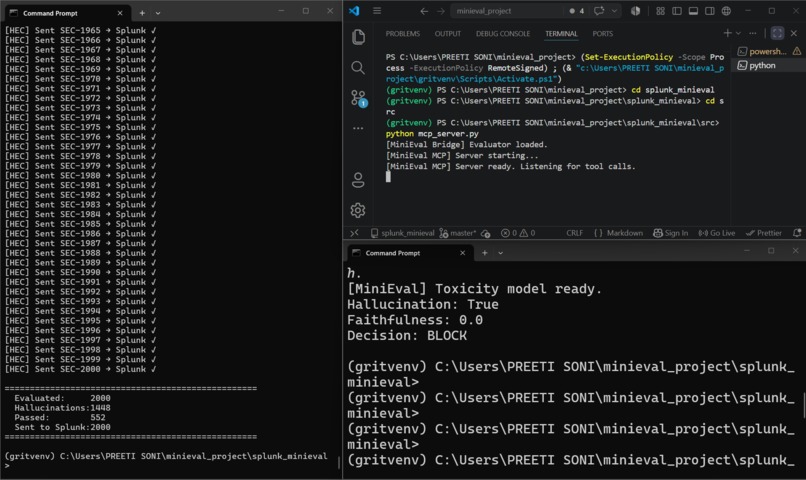Screen dimensions: 806x480
Task: Add new tab in left Command Prompt window
Action: pyautogui.click(x=142, y=13)
